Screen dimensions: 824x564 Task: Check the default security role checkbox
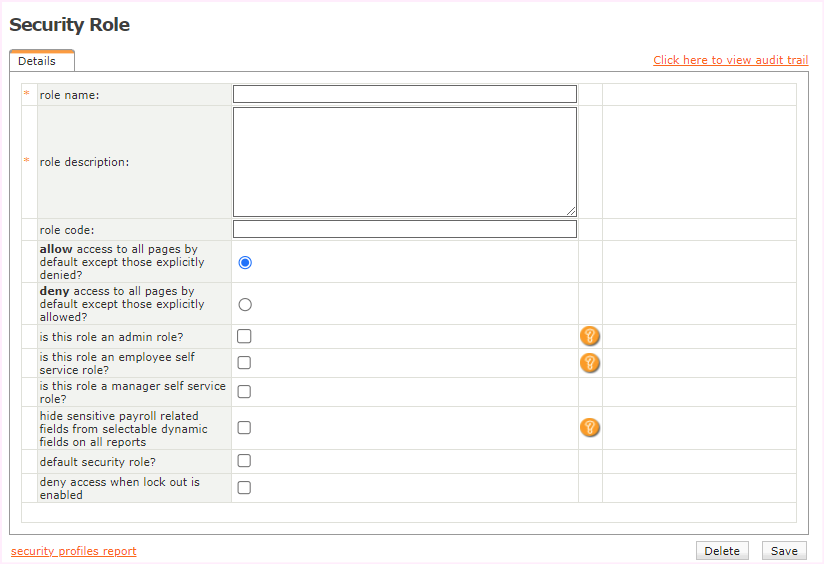[x=244, y=461]
